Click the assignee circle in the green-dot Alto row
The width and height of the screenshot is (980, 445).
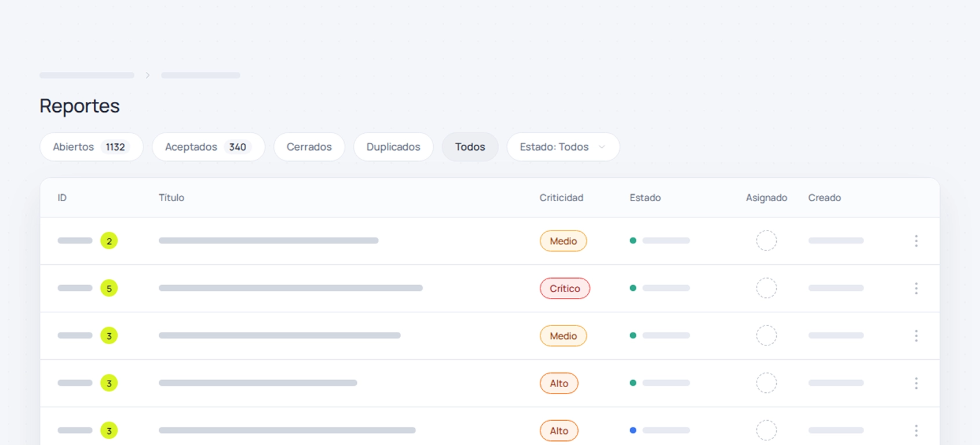click(766, 383)
